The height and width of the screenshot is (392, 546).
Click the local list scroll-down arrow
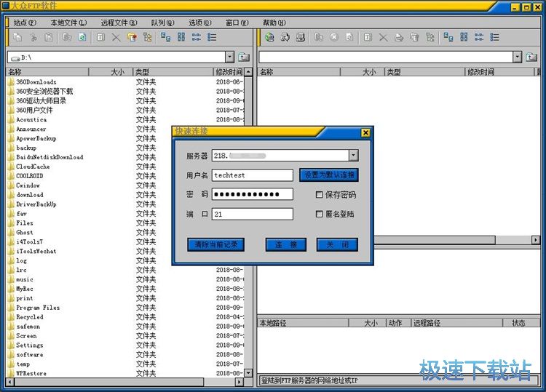pos(248,373)
